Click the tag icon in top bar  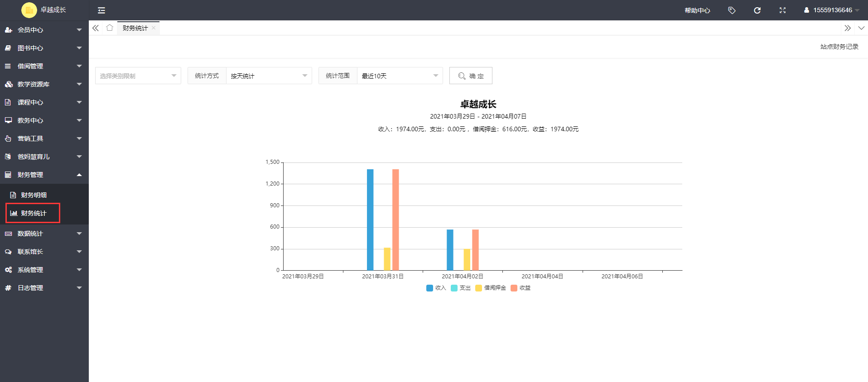tap(732, 10)
